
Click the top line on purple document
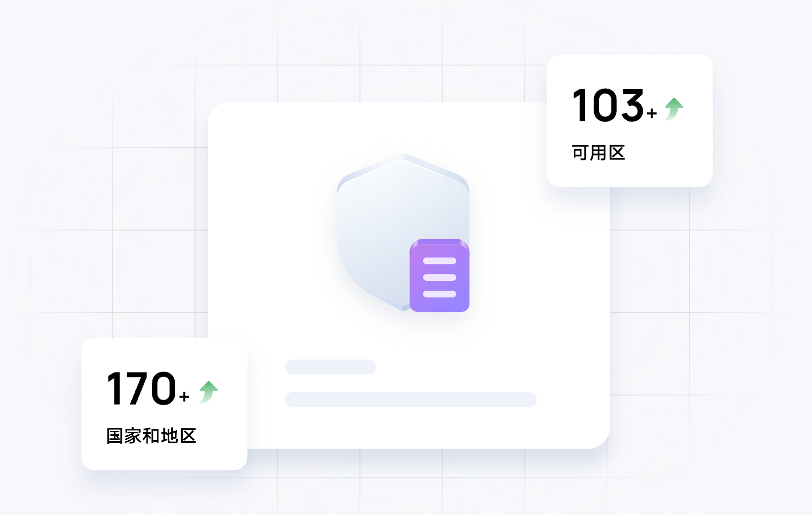click(440, 261)
